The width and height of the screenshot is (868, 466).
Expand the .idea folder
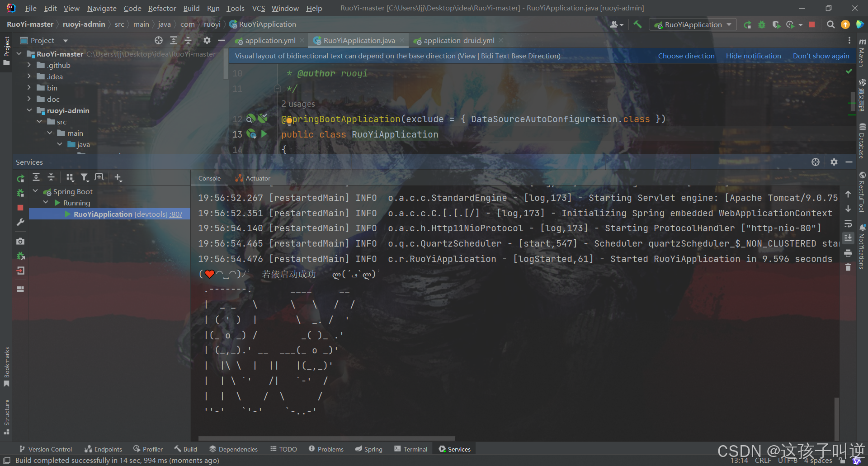point(29,76)
